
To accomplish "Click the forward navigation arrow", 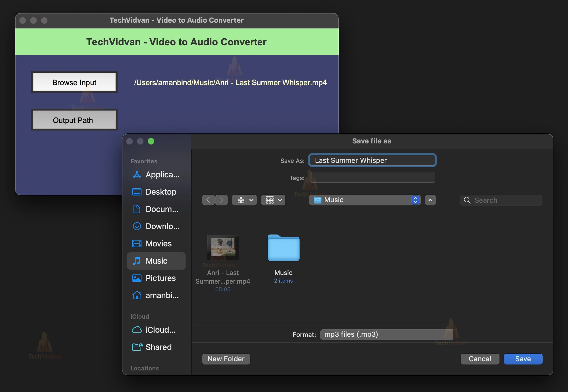I will pyautogui.click(x=221, y=200).
